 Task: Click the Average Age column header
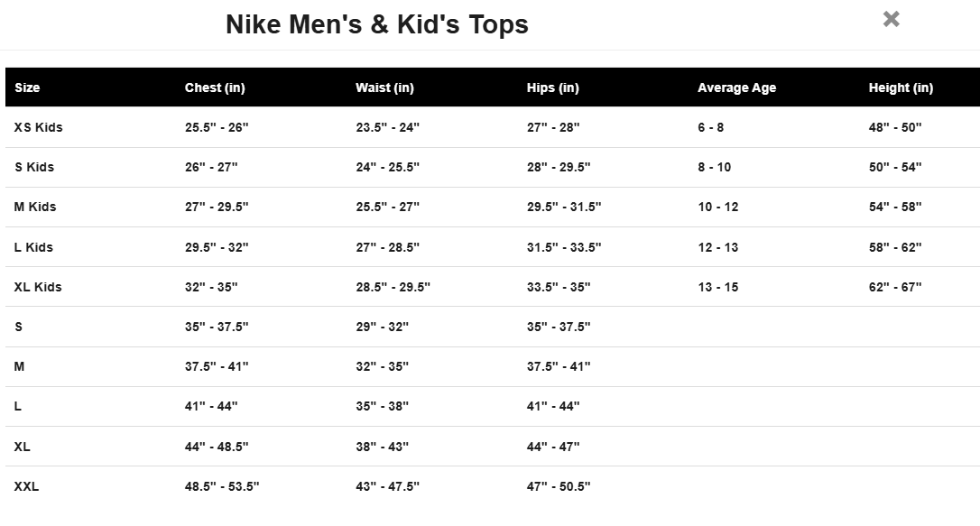tap(736, 88)
